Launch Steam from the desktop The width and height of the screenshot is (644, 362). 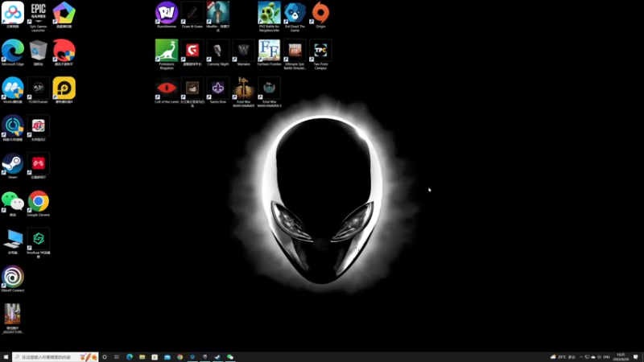point(13,165)
